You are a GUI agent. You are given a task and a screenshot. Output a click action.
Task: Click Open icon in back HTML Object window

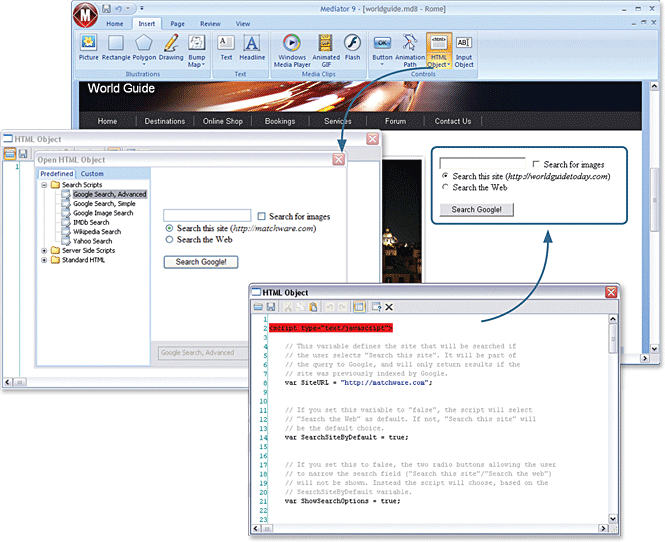(x=9, y=154)
